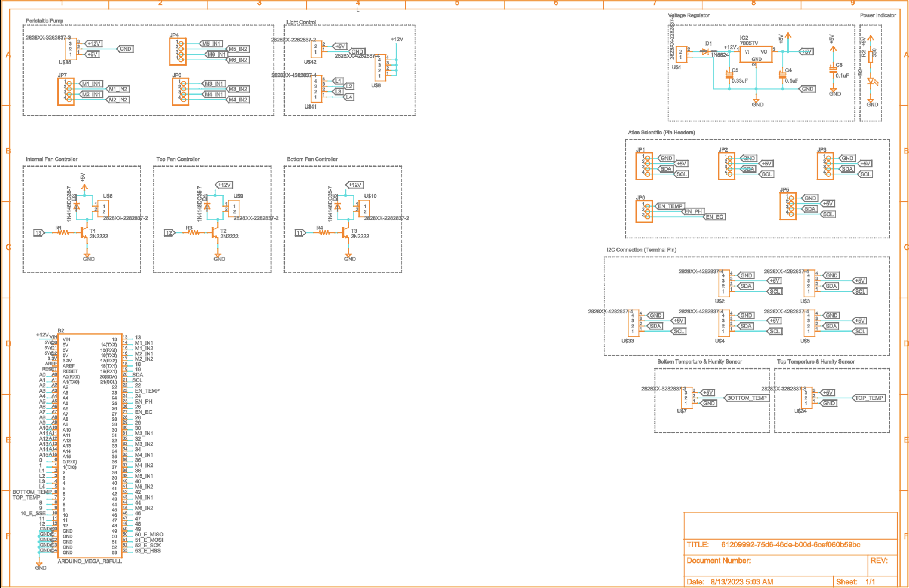Select capacitor C4 0.1uF symbol
Image resolution: width=909 pixels, height=588 pixels.
coord(783,75)
